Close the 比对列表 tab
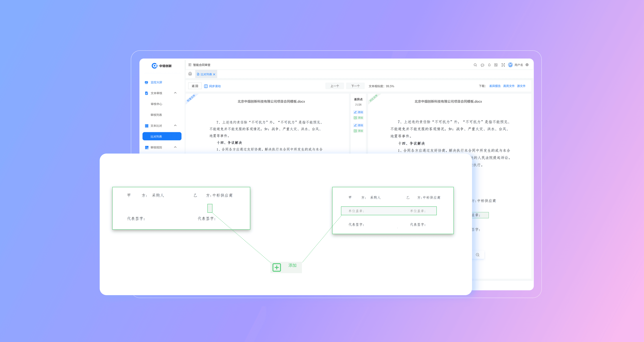Screen dimensions: 644x342 tap(214, 74)
